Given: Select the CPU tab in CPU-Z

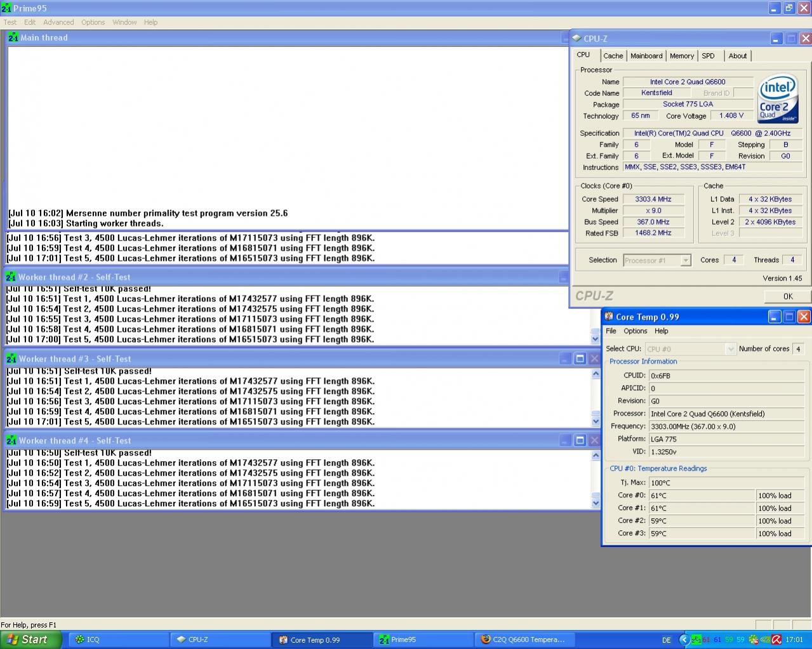Looking at the screenshot, I should pyautogui.click(x=583, y=55).
